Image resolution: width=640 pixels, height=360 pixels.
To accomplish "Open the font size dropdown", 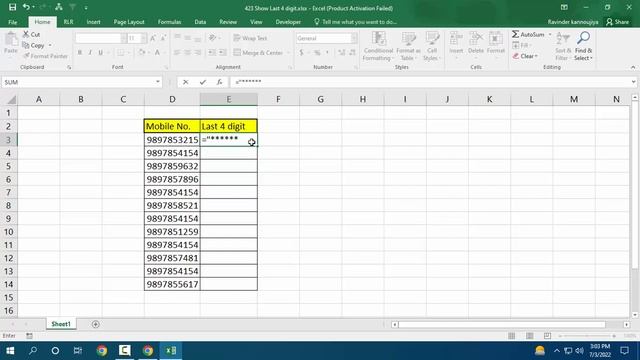I will [x=143, y=38].
